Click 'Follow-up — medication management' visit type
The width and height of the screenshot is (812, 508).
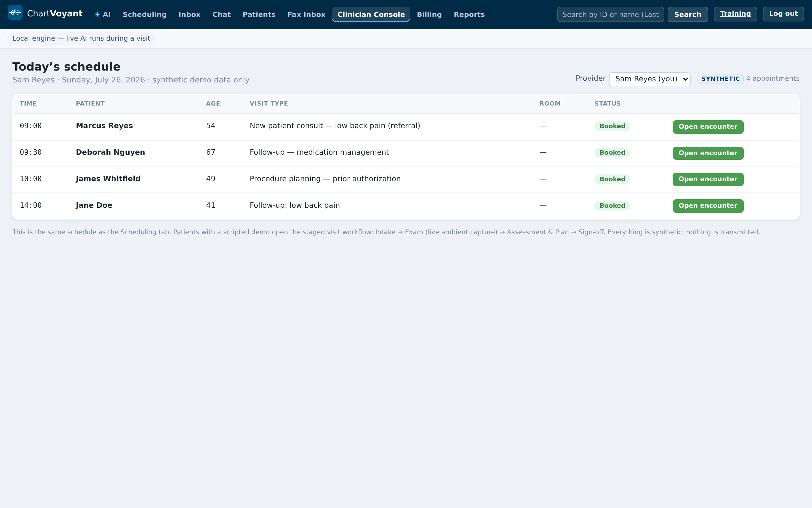tap(319, 152)
